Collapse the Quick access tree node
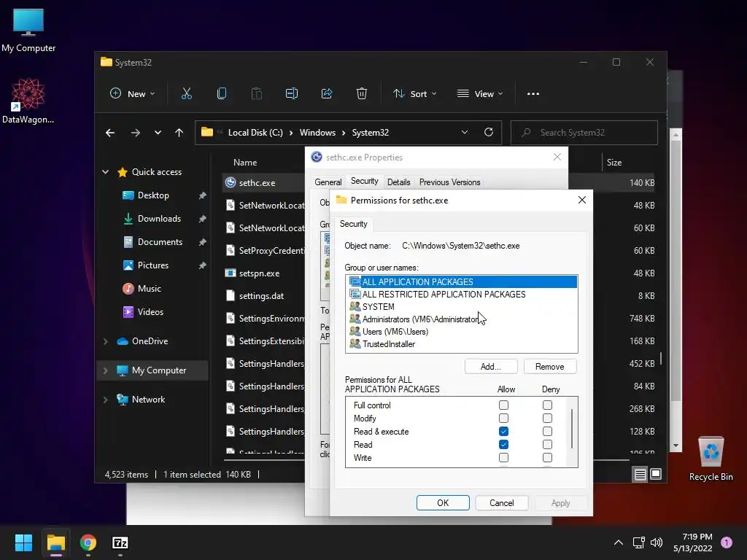This screenshot has height=560, width=747. pyautogui.click(x=105, y=172)
